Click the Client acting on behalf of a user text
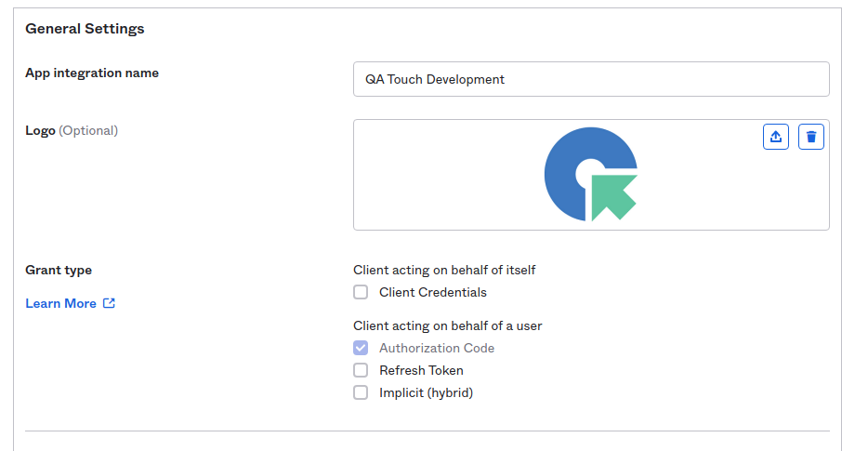868x451 pixels. coord(447,325)
